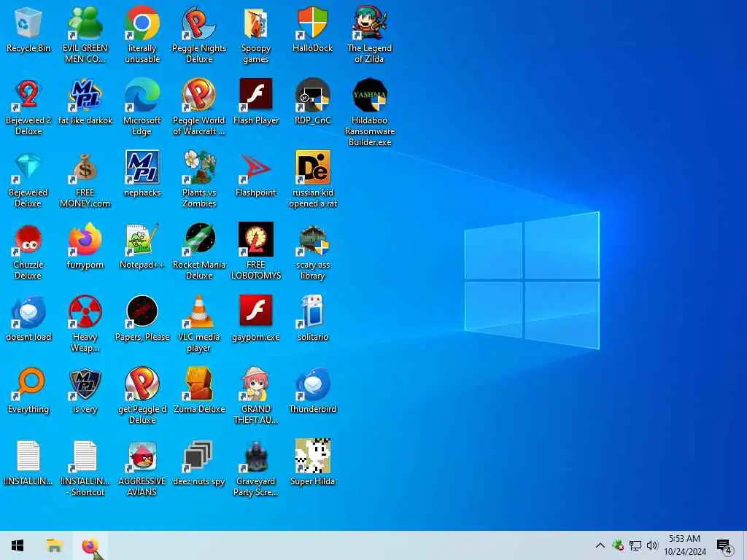Click the fat like darkok shortcut

85,102
